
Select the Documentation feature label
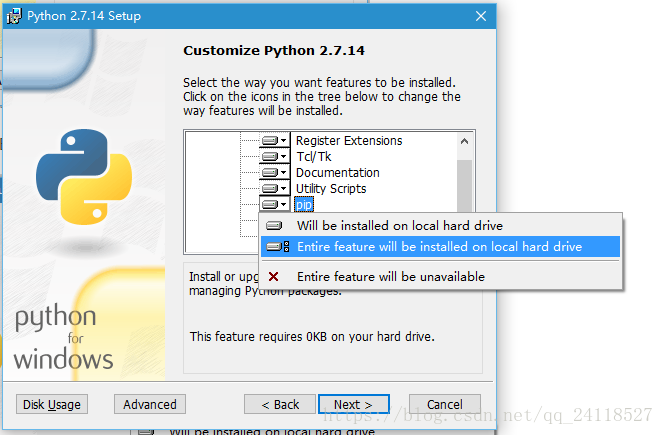338,173
